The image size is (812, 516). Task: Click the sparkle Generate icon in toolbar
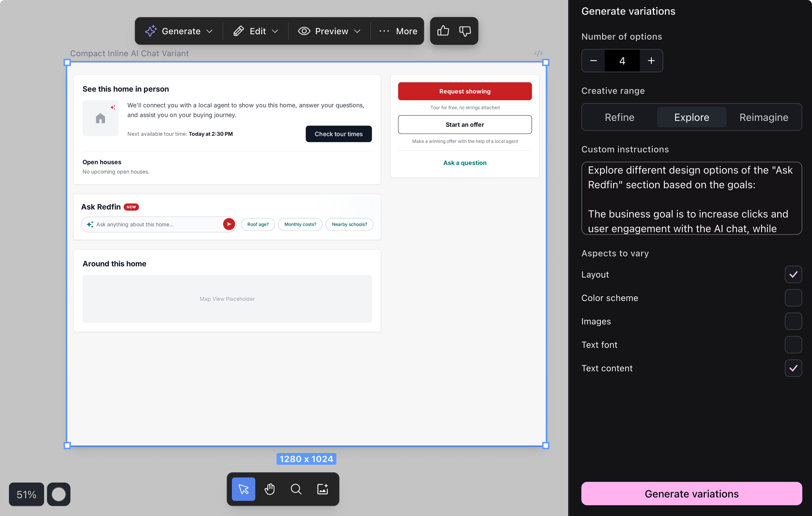151,31
